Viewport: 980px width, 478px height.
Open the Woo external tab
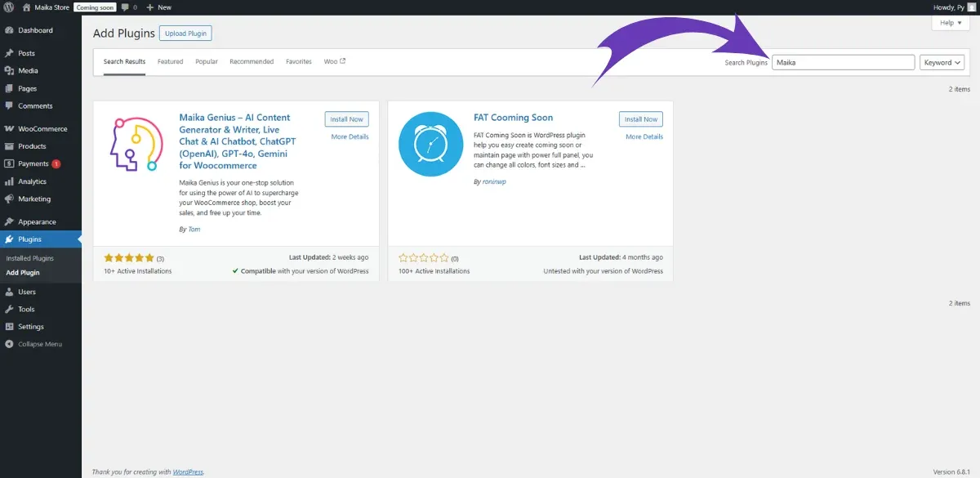point(335,62)
